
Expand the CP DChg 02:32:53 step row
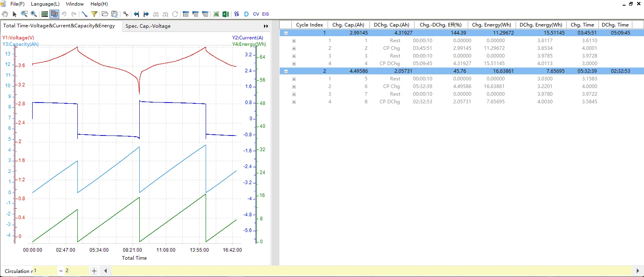(x=294, y=102)
